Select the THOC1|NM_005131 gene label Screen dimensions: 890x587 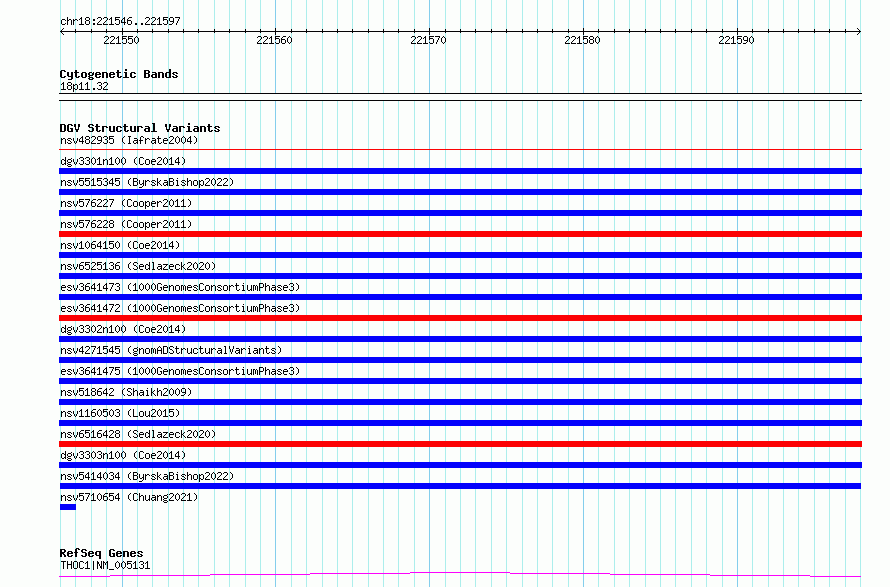tap(105, 565)
